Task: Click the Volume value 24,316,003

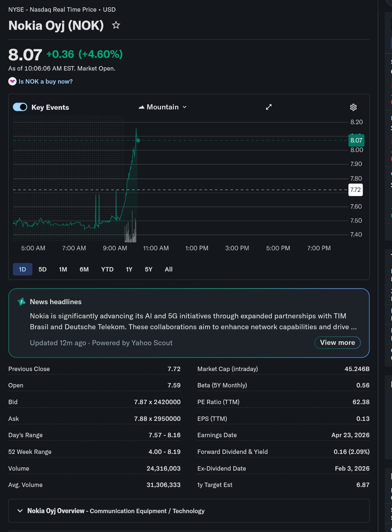Action: [x=163, y=468]
